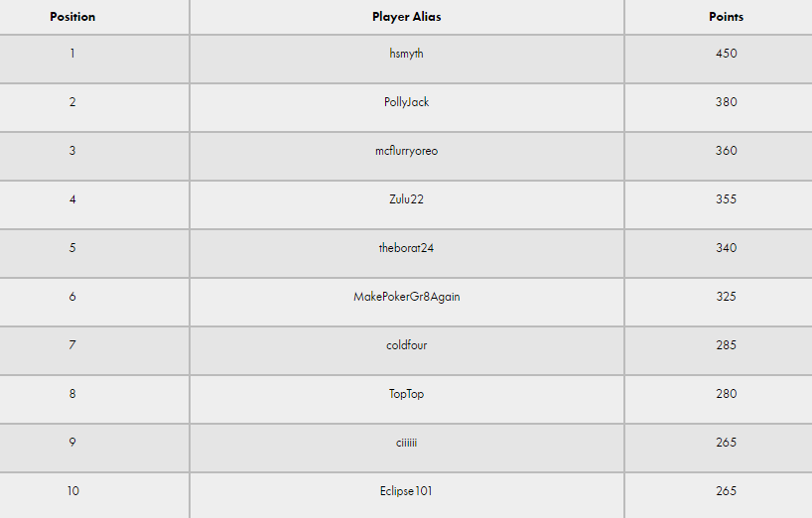Image resolution: width=812 pixels, height=518 pixels.
Task: Select player alias mcflurryoreo
Action: point(407,151)
